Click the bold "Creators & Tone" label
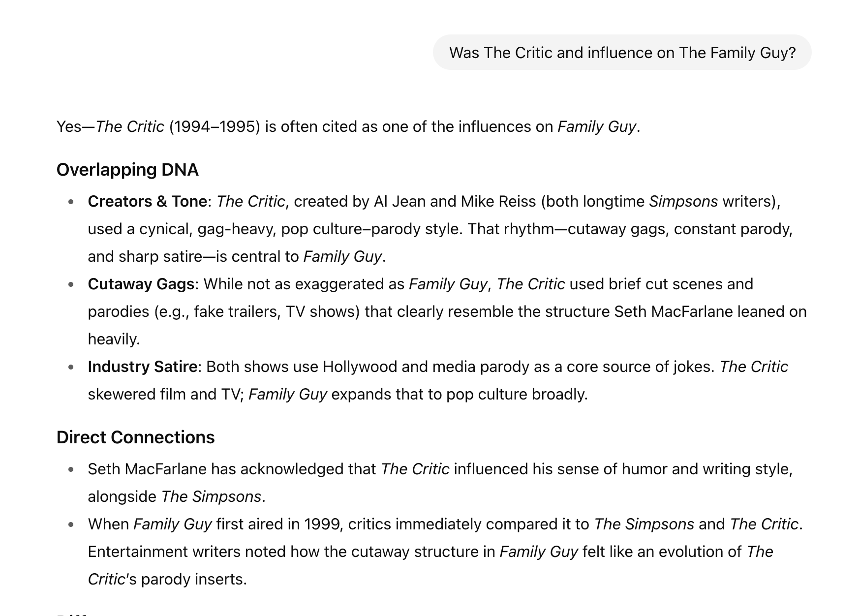Image resolution: width=860 pixels, height=616 pixels. pyautogui.click(x=147, y=201)
